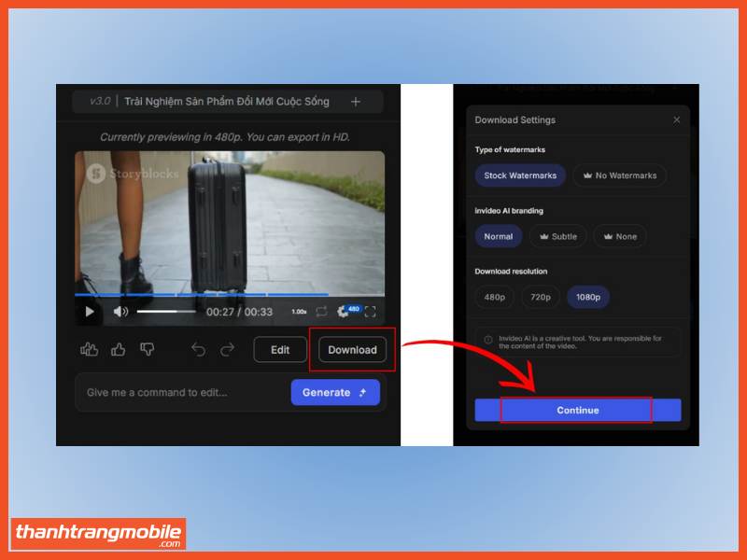Change playback speed 1.00x
Screen dimensions: 747x560
click(x=299, y=312)
